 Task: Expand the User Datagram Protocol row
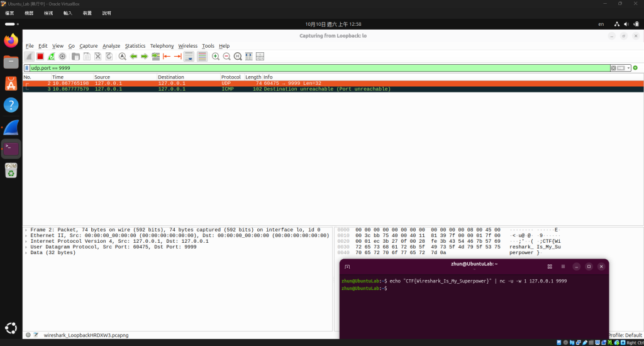click(26, 247)
